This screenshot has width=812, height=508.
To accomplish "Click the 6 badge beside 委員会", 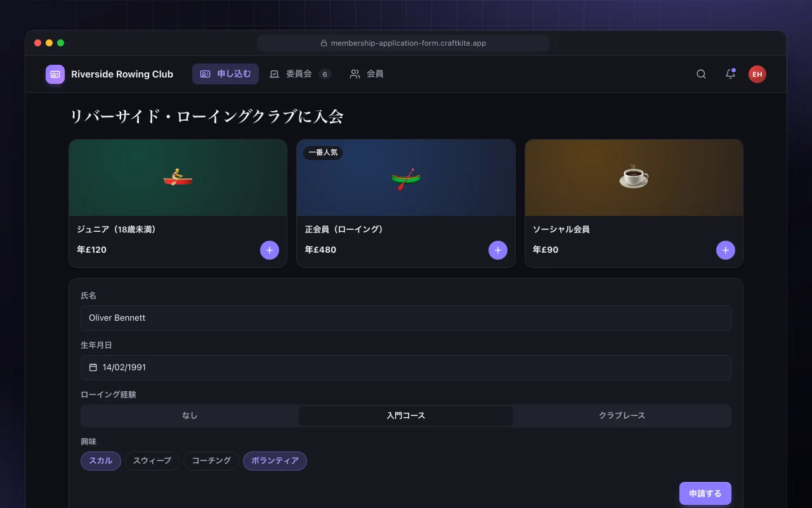I will pos(325,74).
